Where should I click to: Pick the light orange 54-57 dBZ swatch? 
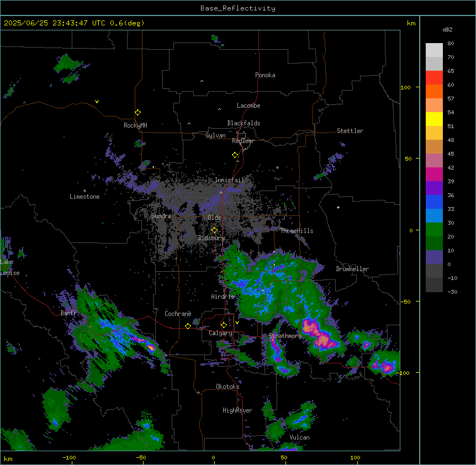[434, 105]
